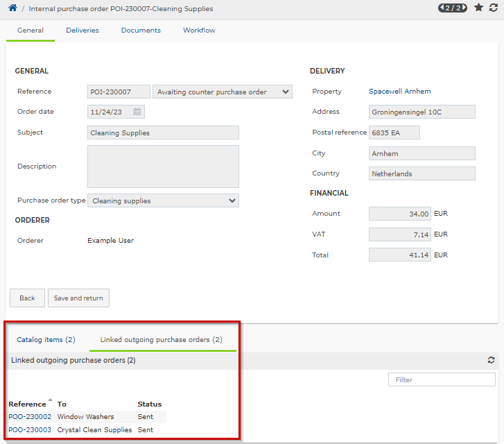Screen dimensions: 504x444
Task: Click Save and return button
Action: tap(78, 298)
